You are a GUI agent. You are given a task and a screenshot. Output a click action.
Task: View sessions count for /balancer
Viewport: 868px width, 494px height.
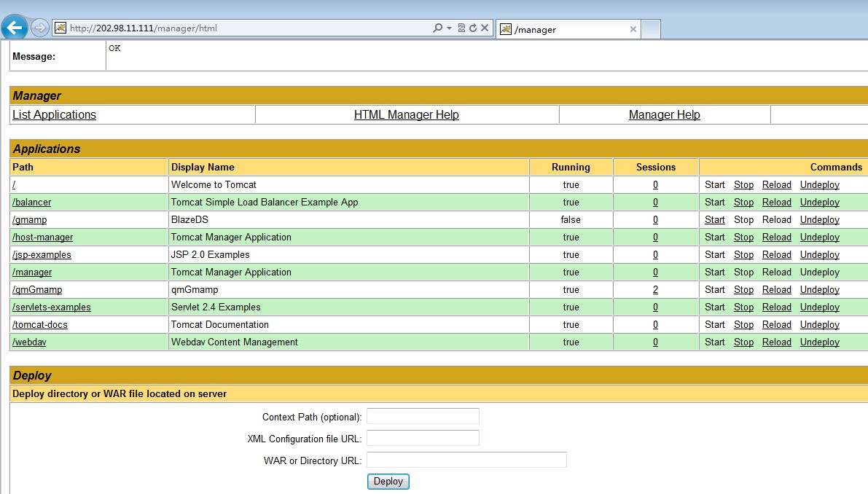pyautogui.click(x=655, y=203)
